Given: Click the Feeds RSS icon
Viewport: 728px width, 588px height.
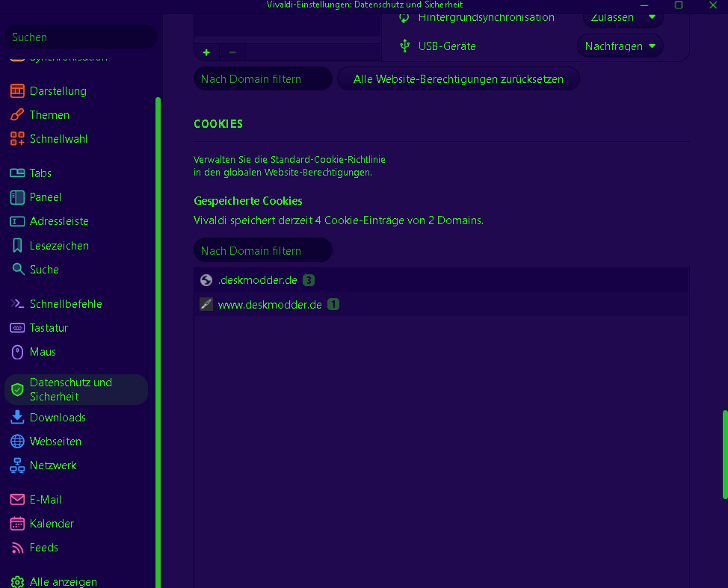Looking at the screenshot, I should pyautogui.click(x=17, y=548).
